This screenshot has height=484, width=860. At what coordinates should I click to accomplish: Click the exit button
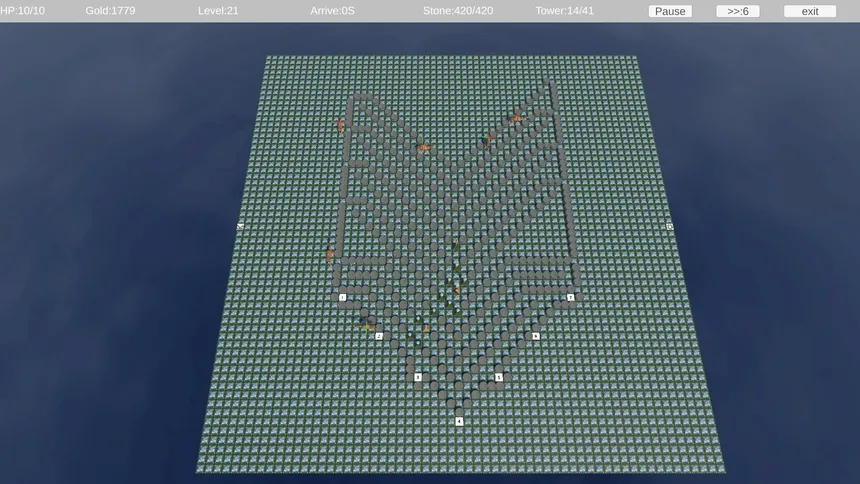(x=810, y=11)
